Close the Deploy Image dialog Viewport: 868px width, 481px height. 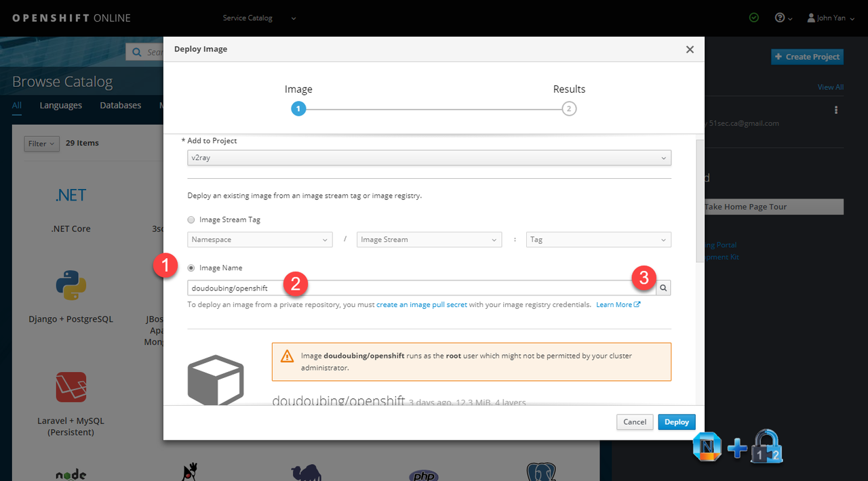(x=690, y=49)
